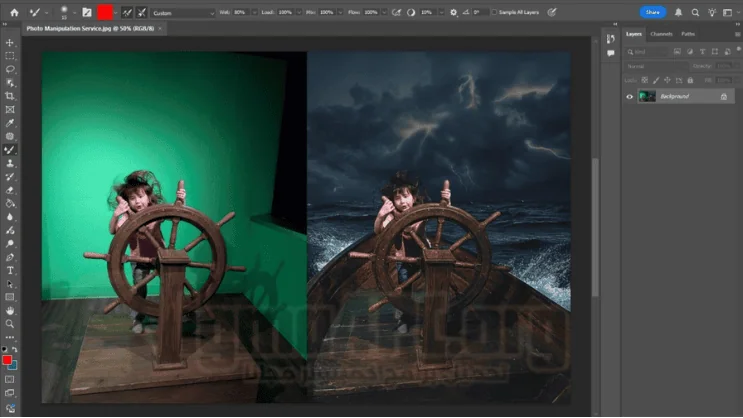This screenshot has height=418, width=743.
Task: Select the Type tool
Action: click(10, 270)
